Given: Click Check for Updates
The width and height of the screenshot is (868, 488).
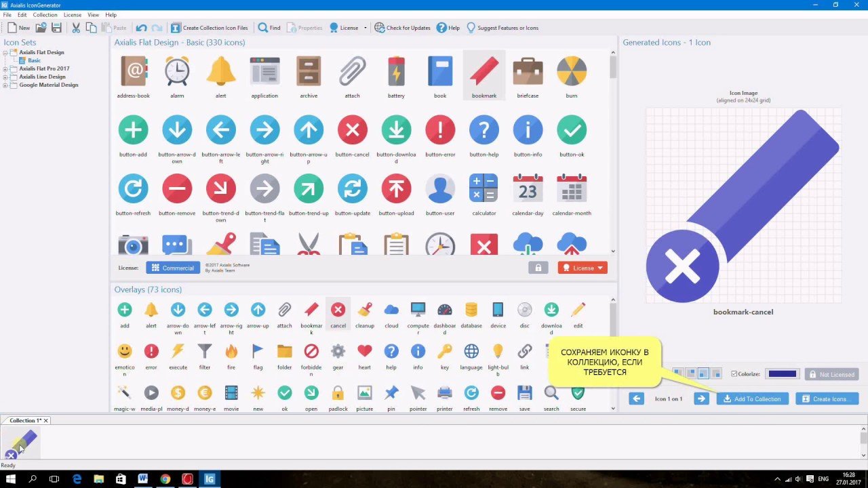Looking at the screenshot, I should [402, 28].
